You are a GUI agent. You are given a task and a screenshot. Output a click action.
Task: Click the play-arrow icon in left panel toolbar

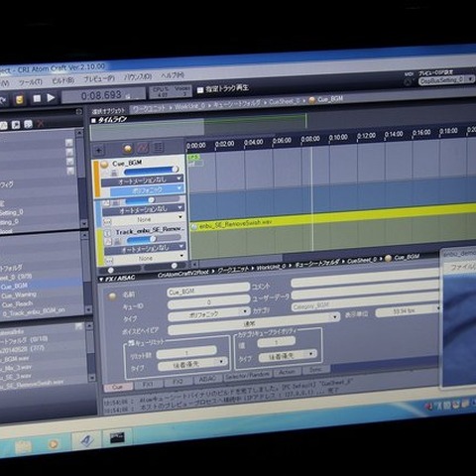16,125
